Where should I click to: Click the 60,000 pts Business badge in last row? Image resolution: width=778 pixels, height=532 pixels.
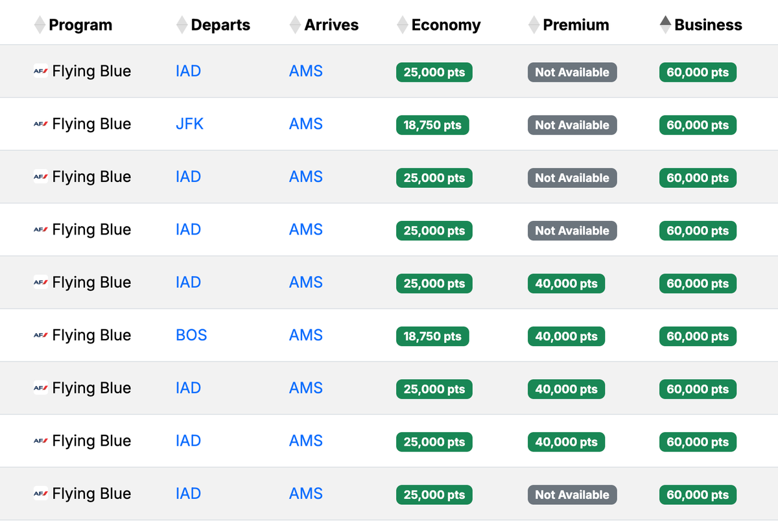pos(698,494)
